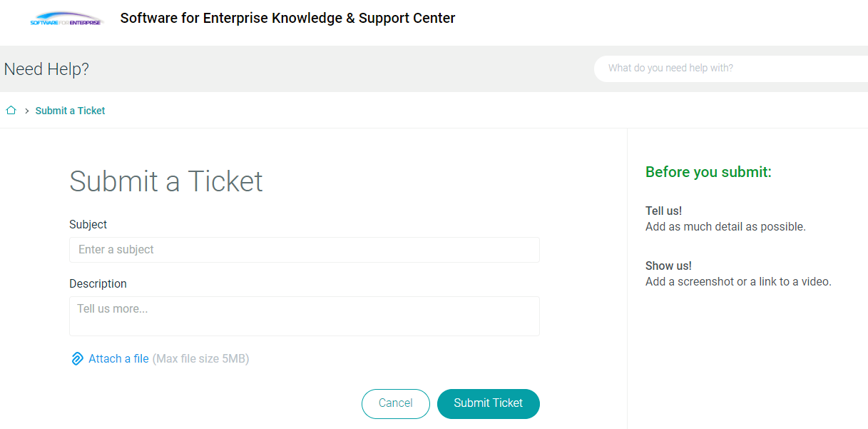
Task: Click into the Description text area
Action: [x=304, y=316]
